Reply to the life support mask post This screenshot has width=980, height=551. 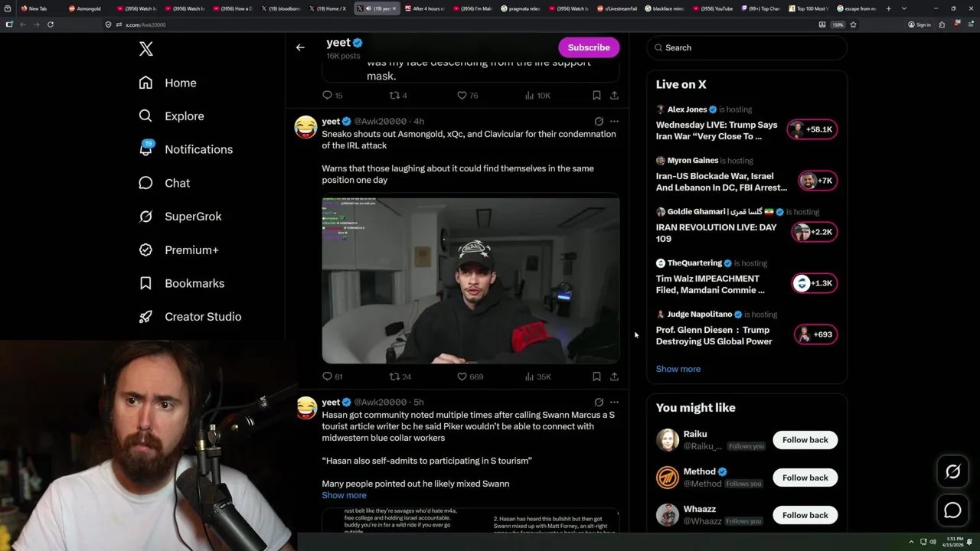(332, 96)
